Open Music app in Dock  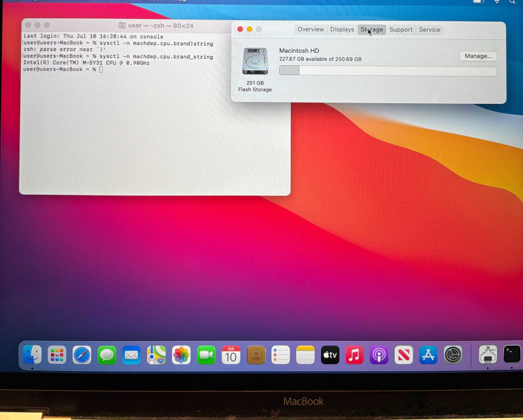[354, 355]
